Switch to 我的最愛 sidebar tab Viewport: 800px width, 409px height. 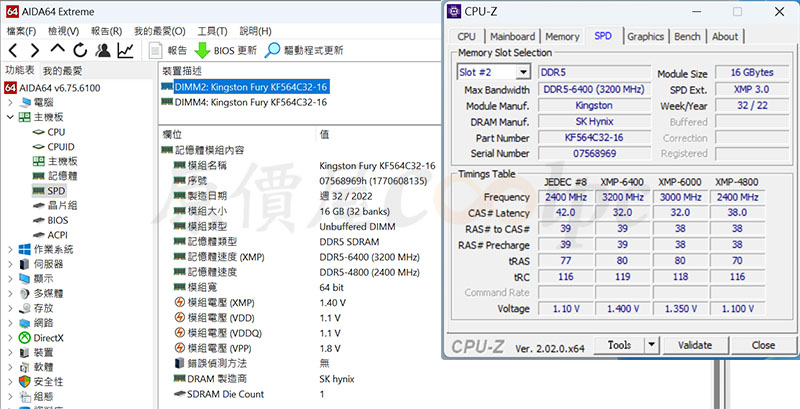62,70
